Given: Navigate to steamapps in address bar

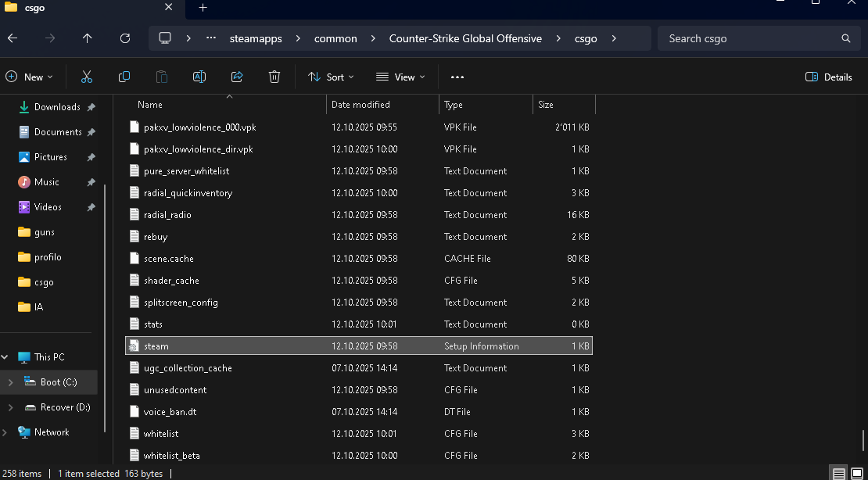Looking at the screenshot, I should click(256, 38).
